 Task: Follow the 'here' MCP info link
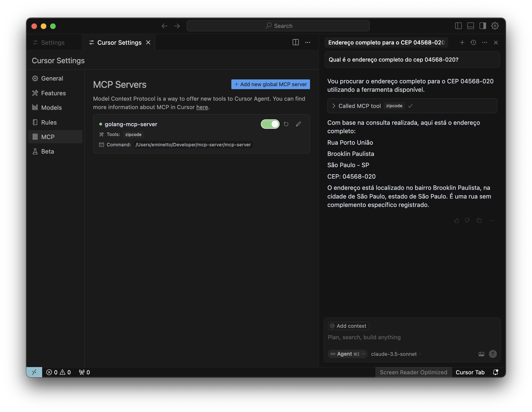[x=202, y=107]
